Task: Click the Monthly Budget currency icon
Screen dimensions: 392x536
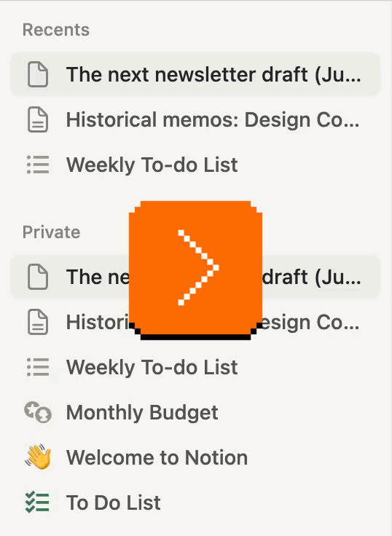Action: (x=38, y=412)
